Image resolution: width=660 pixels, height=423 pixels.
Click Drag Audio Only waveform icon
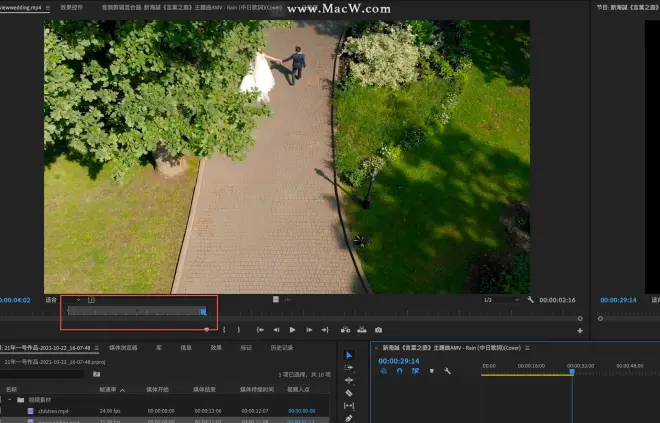click(x=288, y=300)
